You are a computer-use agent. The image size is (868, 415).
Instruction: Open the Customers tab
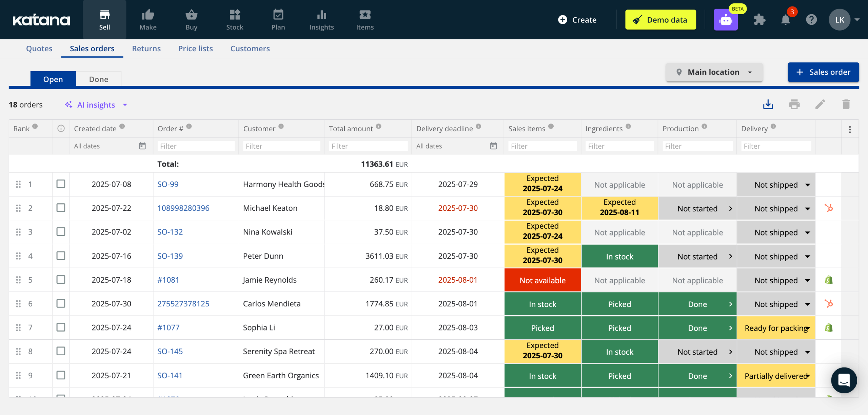click(x=250, y=49)
